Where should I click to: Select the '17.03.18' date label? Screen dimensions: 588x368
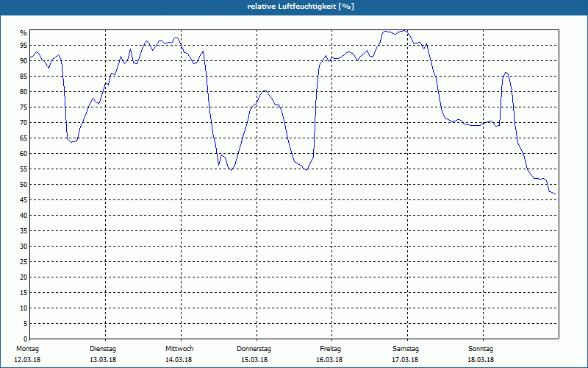coord(405,360)
